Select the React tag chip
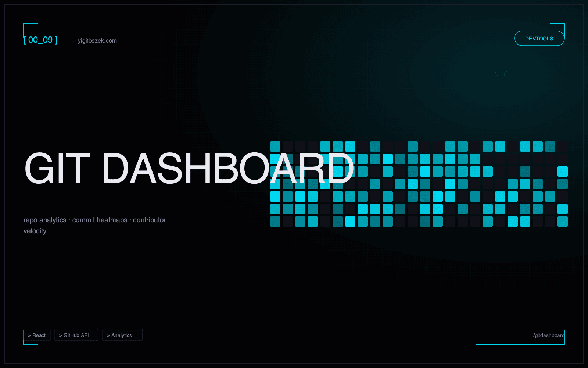This screenshot has height=368, width=588. 37,335
